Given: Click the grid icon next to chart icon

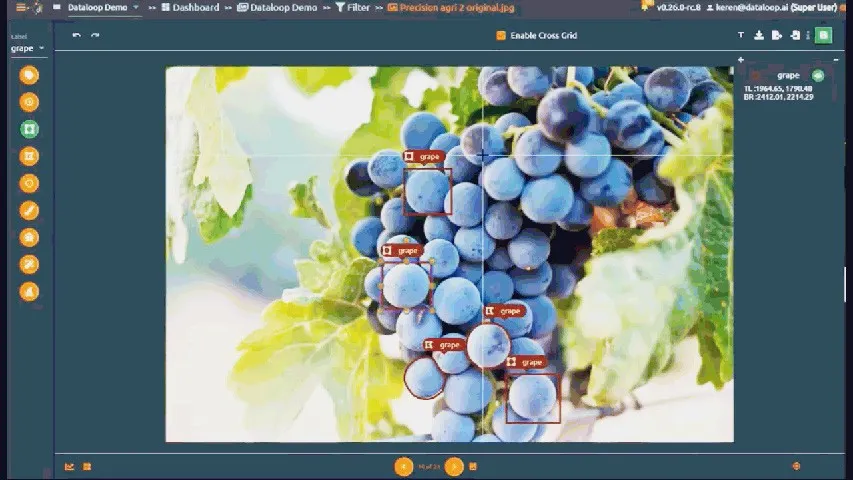Looking at the screenshot, I should (x=87, y=467).
